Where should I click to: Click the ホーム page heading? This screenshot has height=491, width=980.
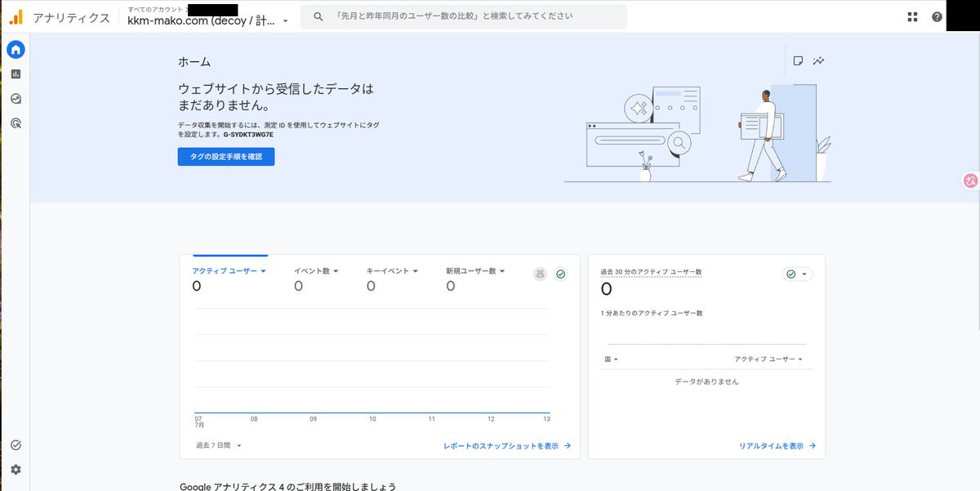(194, 62)
